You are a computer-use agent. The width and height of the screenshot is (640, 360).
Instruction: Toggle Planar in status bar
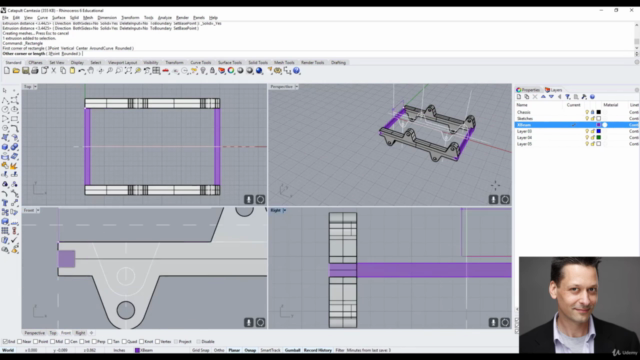(x=234, y=350)
